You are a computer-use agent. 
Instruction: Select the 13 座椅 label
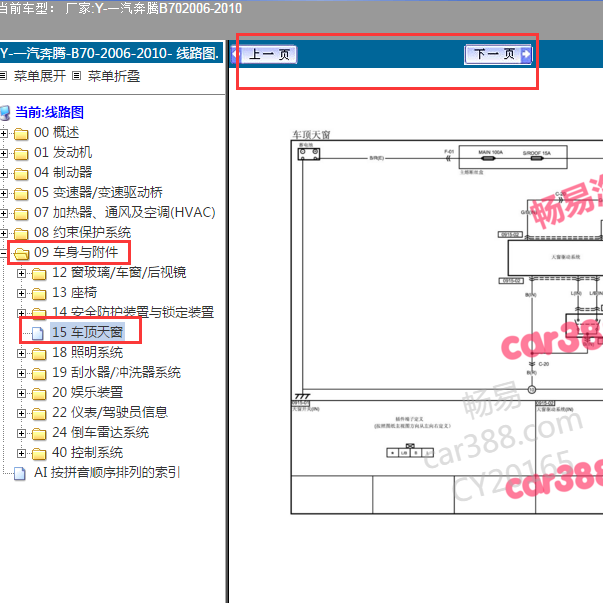75,292
